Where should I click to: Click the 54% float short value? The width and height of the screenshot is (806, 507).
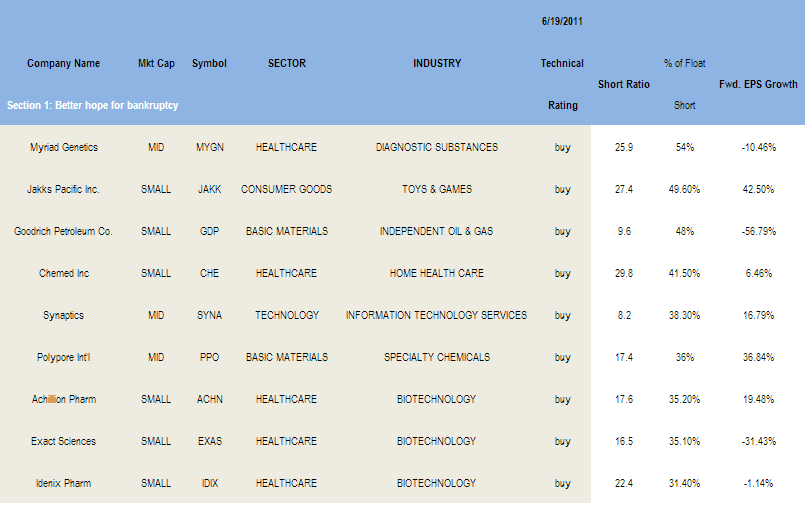pyautogui.click(x=685, y=147)
